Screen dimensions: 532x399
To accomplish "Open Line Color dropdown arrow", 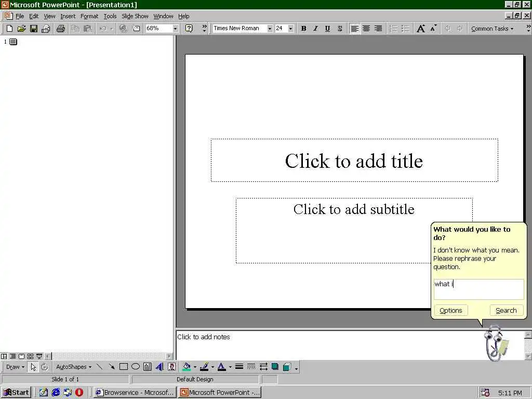I will [212, 367].
